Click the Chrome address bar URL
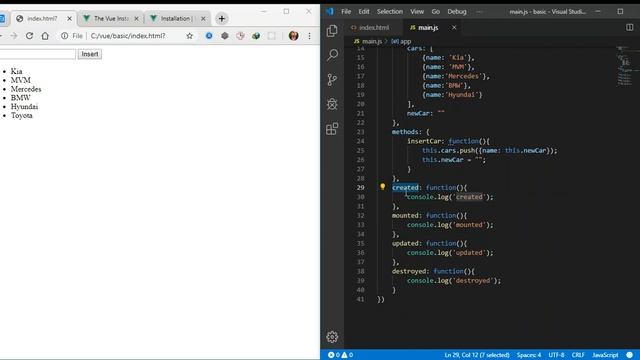Image resolution: width=640 pixels, height=360 pixels. click(128, 36)
